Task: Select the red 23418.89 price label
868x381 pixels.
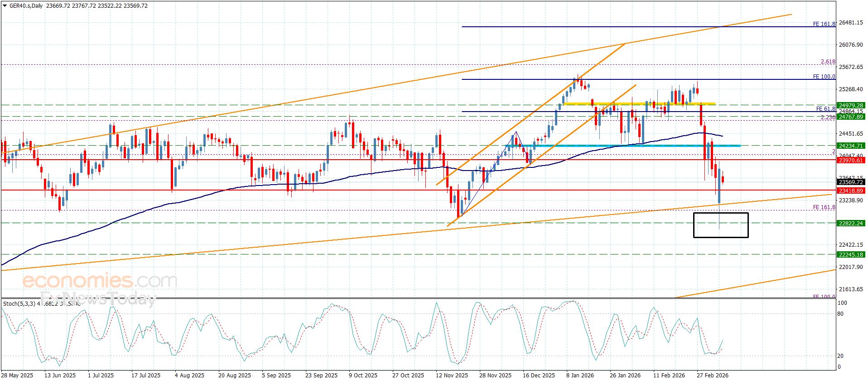Action: 851,191
